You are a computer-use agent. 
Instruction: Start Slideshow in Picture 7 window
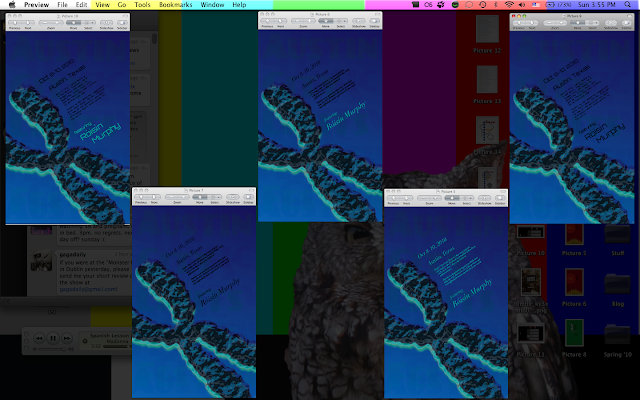point(233,197)
